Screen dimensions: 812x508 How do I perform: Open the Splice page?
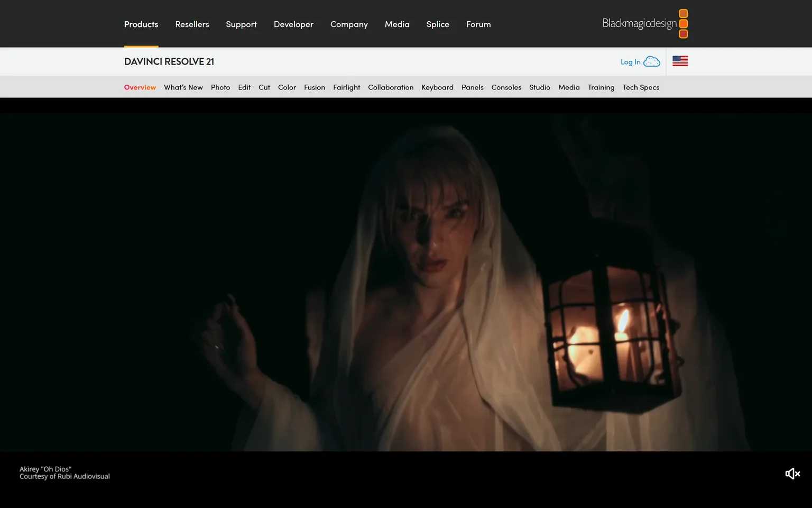coord(438,24)
